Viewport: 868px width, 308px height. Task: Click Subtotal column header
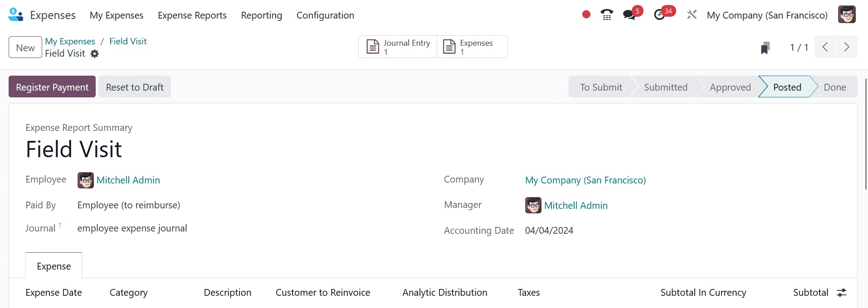(811, 293)
